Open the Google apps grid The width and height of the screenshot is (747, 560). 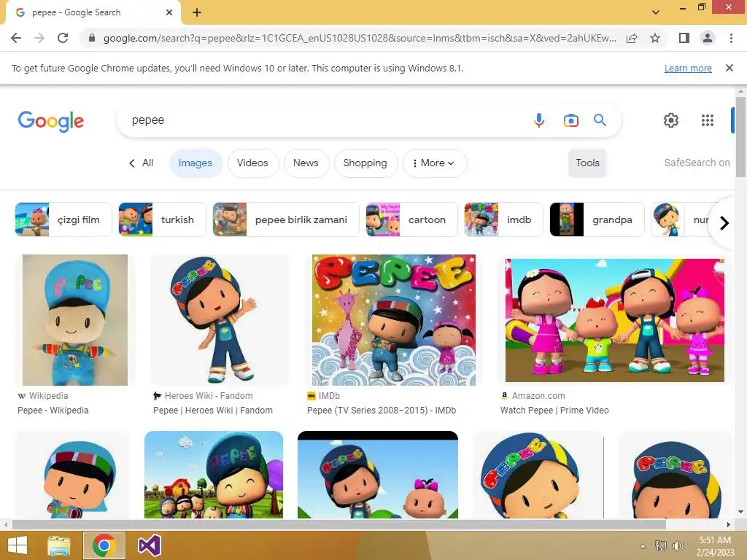point(708,120)
